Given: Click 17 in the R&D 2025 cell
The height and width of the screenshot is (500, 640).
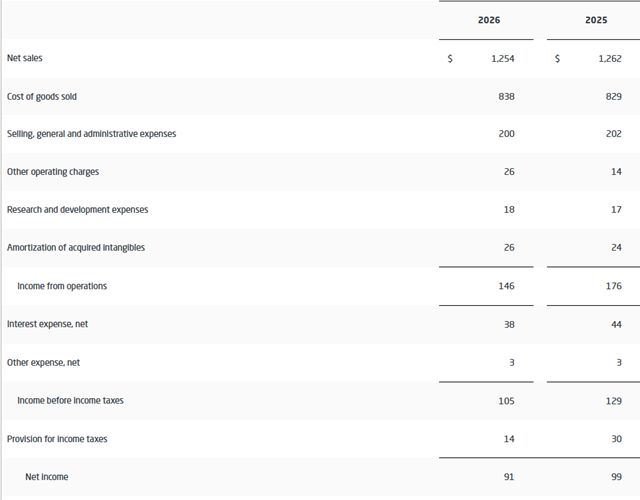Looking at the screenshot, I should [616, 209].
